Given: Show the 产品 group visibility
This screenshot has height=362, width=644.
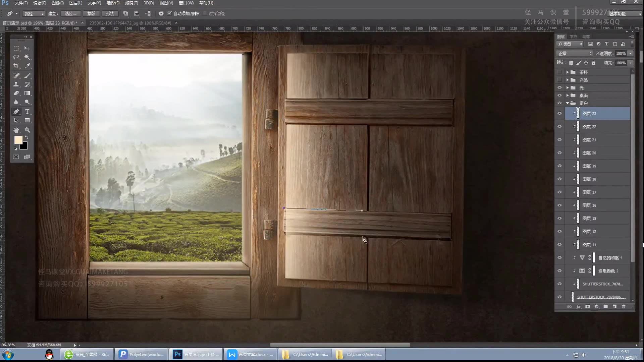Looking at the screenshot, I should [x=559, y=80].
